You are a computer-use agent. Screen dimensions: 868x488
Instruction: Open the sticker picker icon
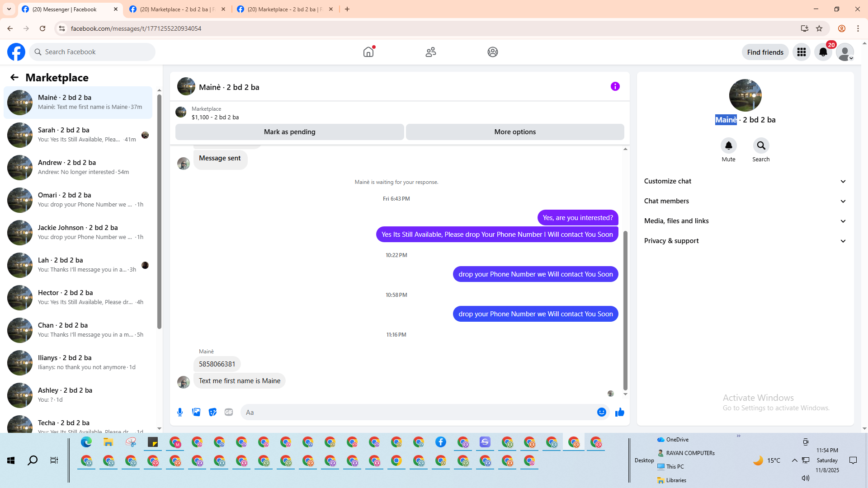pyautogui.click(x=212, y=412)
